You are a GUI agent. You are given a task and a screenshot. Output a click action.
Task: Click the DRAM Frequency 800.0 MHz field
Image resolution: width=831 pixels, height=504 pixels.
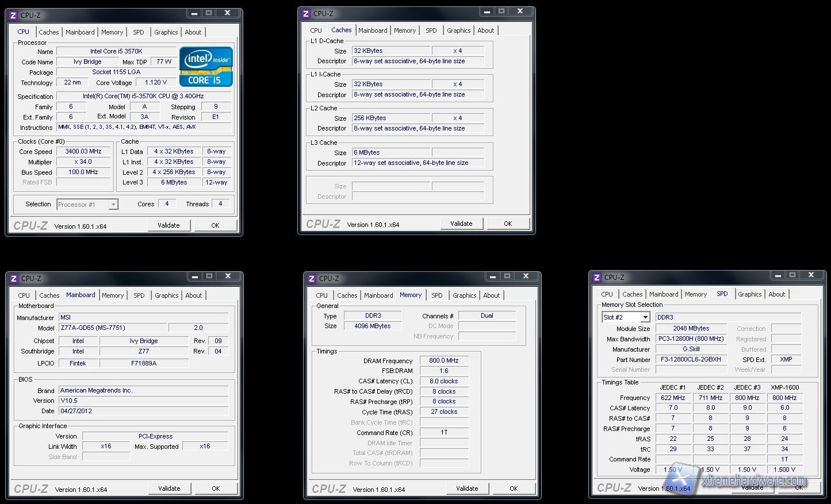[x=443, y=360]
